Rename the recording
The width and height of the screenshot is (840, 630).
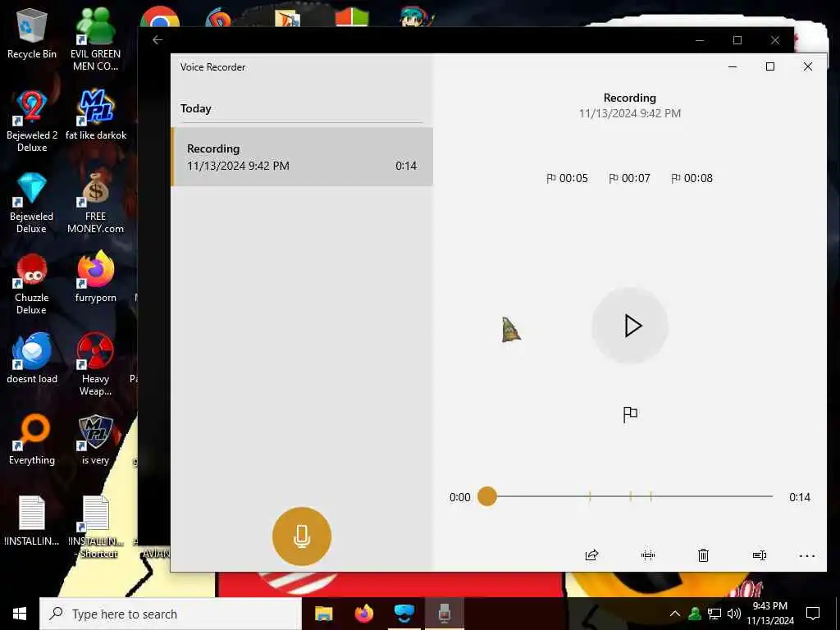(x=759, y=555)
